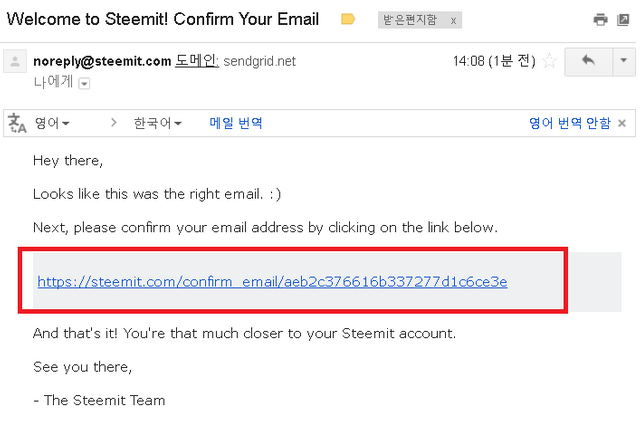Image resolution: width=640 pixels, height=429 pixels.
Task: Toggle the yellow importance marker
Action: click(x=348, y=19)
